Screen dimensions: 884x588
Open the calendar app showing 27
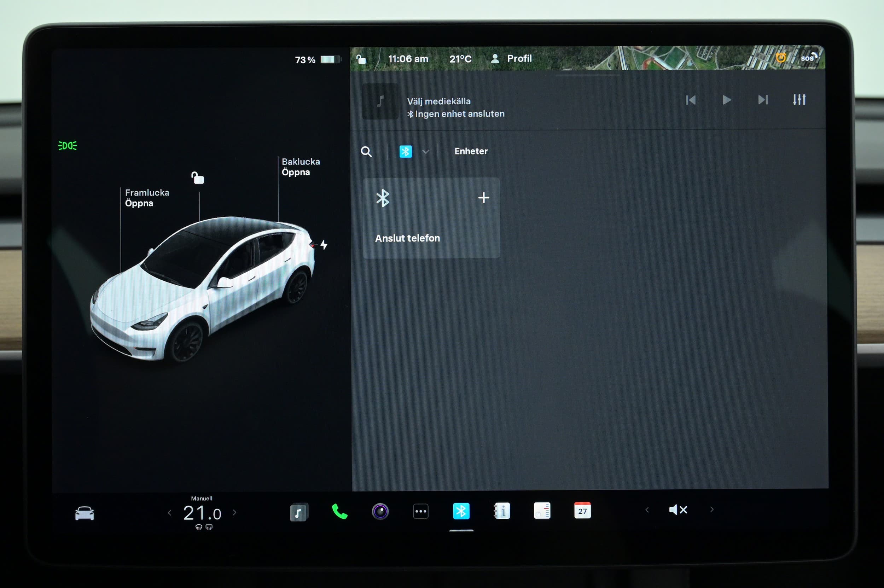(582, 510)
